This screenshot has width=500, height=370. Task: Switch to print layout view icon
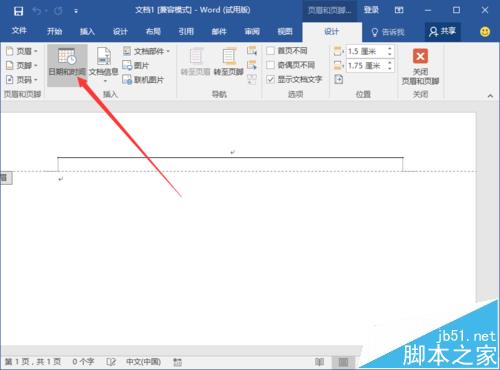[343, 362]
